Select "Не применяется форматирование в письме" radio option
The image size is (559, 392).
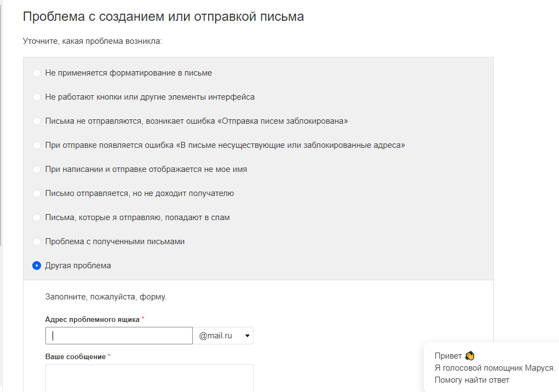point(37,73)
